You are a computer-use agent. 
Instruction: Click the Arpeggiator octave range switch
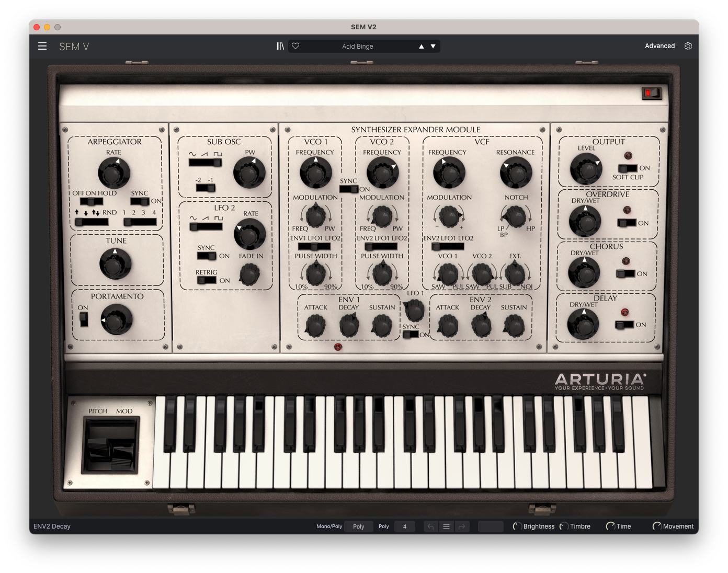(140, 222)
